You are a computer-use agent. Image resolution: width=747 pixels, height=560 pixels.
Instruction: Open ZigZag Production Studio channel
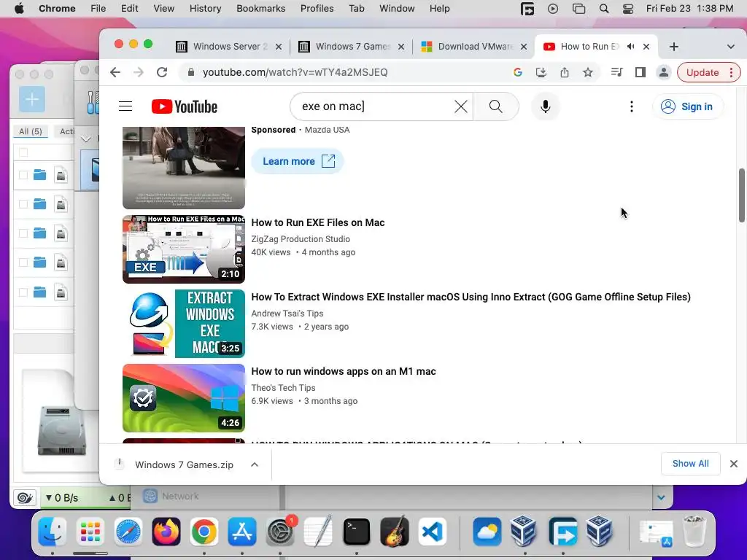tap(301, 239)
